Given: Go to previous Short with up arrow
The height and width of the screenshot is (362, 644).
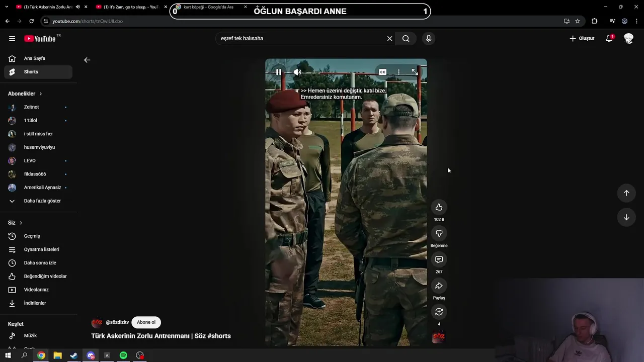Looking at the screenshot, I should click(626, 193).
